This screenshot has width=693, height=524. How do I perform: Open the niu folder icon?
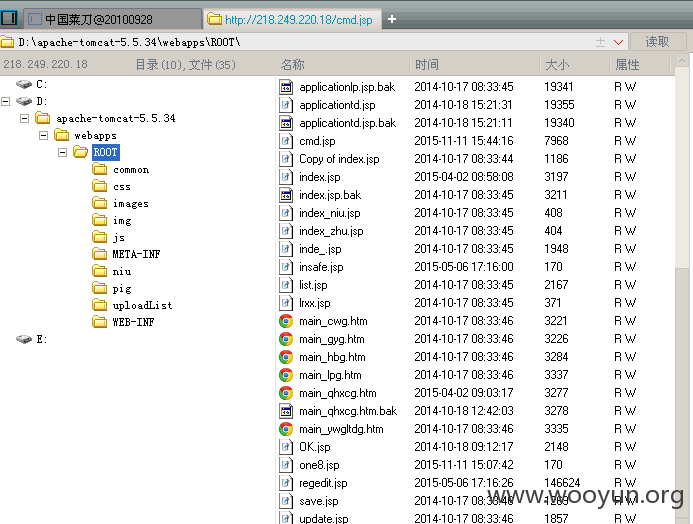[x=99, y=271]
